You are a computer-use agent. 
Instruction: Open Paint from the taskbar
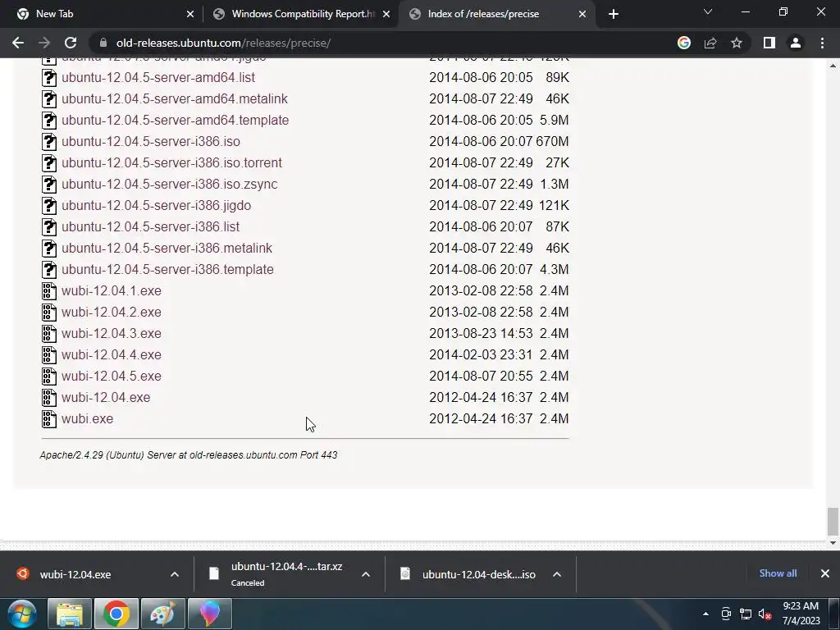click(x=163, y=614)
